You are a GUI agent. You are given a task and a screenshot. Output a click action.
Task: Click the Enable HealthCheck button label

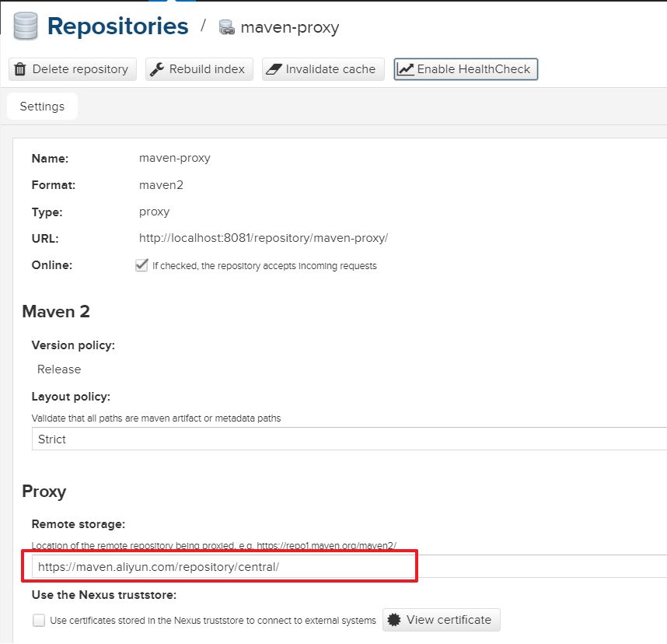tap(473, 69)
